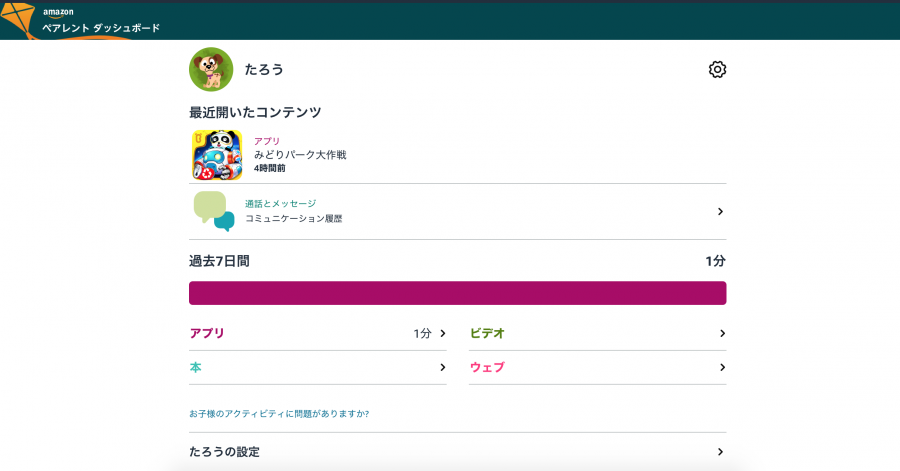Image resolution: width=900 pixels, height=471 pixels.
Task: Click the アプリ label above みどりパーク大作戦
Action: click(x=267, y=141)
